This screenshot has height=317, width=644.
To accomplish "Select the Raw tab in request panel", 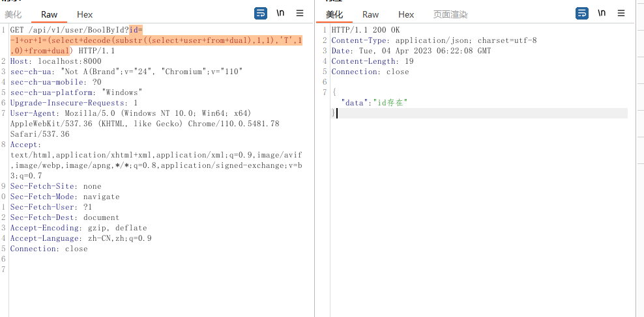I will [49, 14].
